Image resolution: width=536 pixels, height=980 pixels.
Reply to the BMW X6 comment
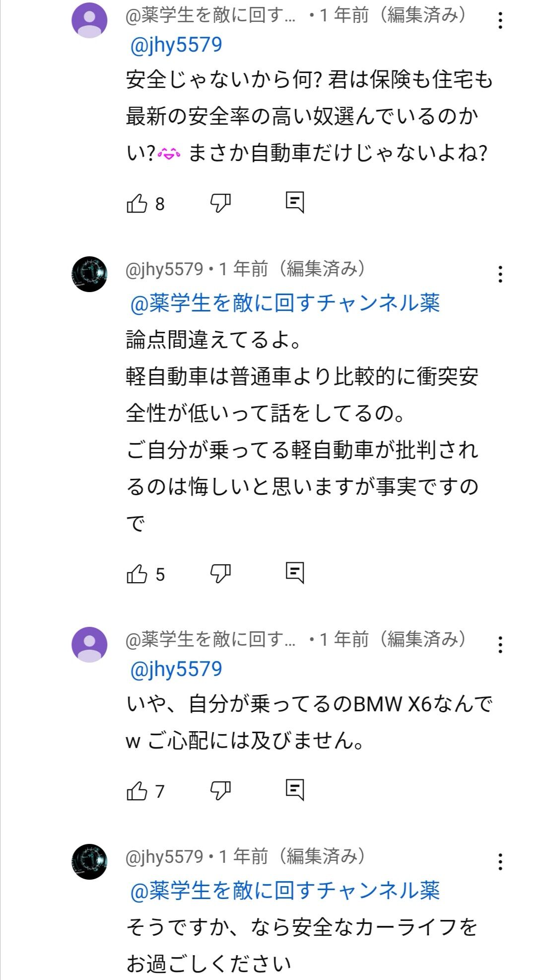[295, 790]
